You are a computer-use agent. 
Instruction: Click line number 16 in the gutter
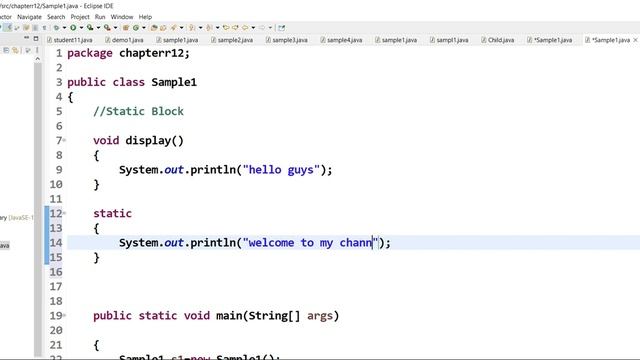(x=56, y=272)
